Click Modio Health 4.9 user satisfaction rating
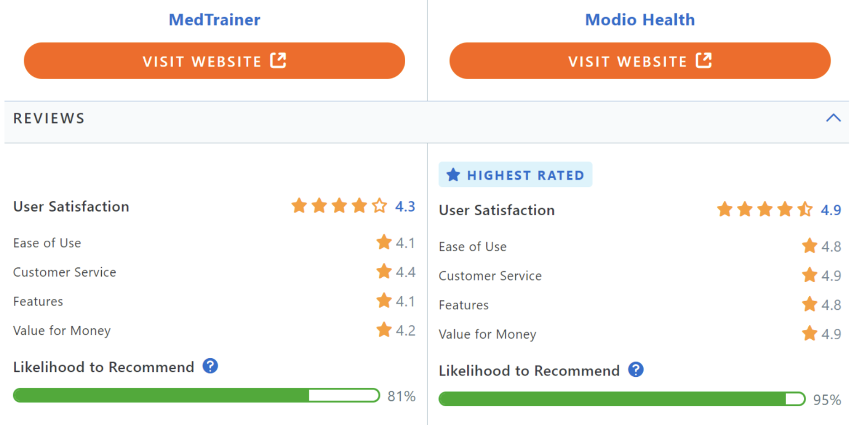The height and width of the screenshot is (425, 868). [x=831, y=210]
